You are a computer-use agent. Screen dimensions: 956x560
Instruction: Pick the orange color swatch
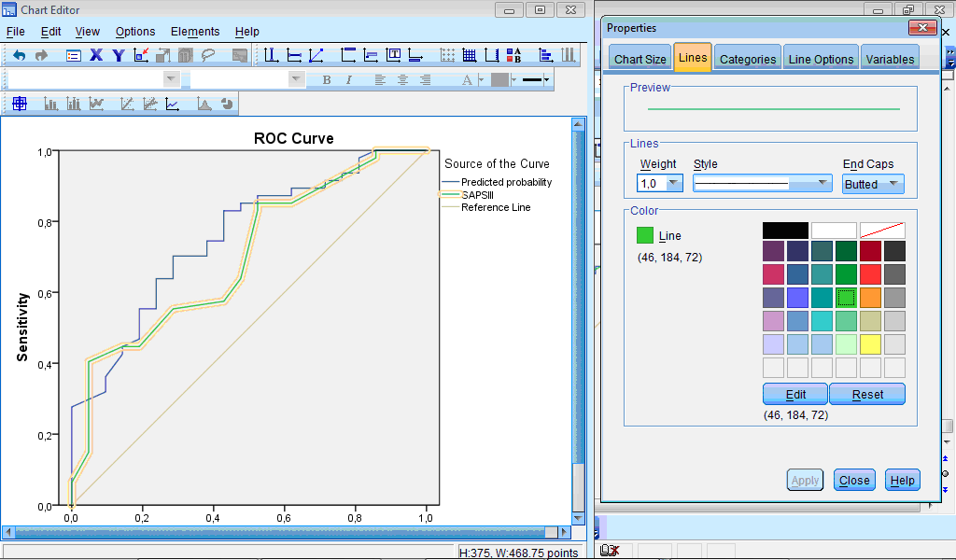[870, 298]
